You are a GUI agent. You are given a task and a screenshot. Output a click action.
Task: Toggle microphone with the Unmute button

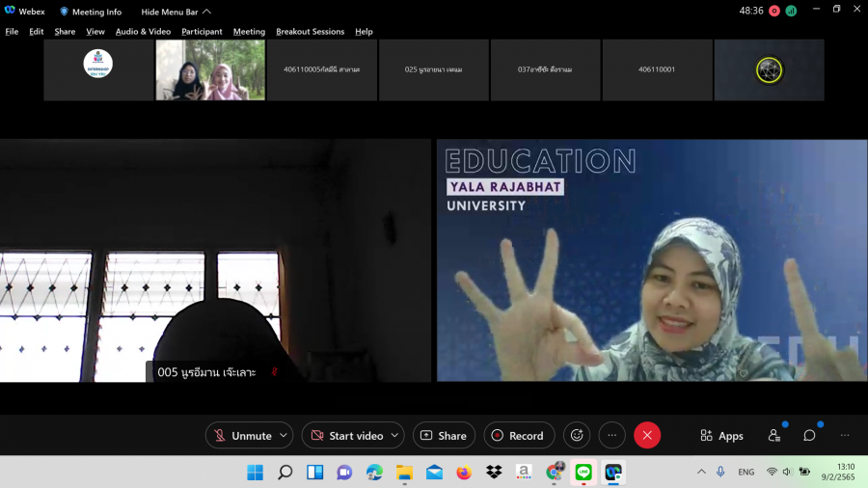(242, 436)
